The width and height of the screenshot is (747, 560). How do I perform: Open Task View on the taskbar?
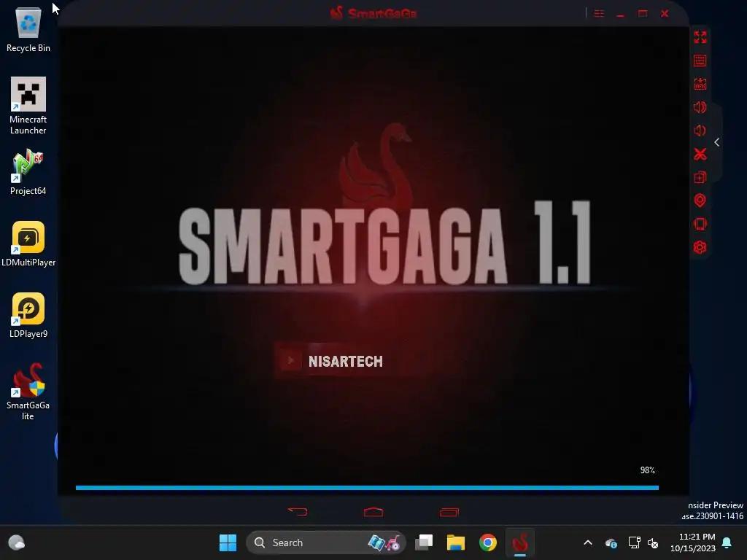(424, 542)
